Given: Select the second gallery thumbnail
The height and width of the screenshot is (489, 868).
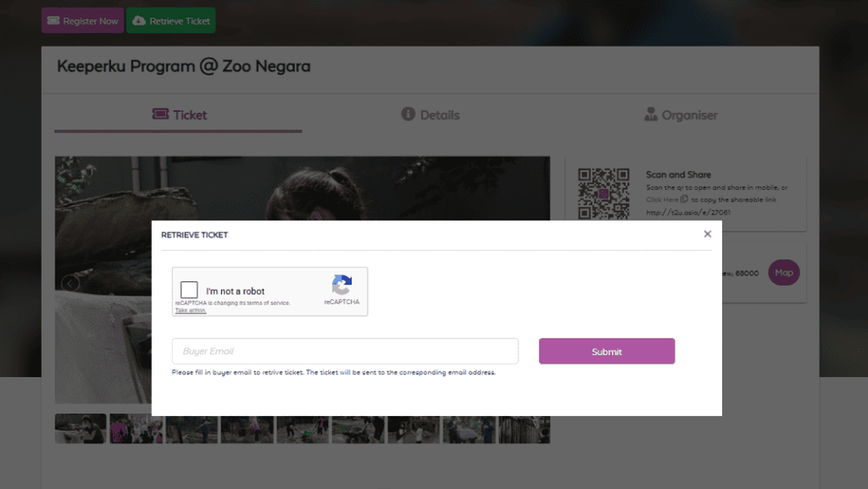Looking at the screenshot, I should coord(136,429).
